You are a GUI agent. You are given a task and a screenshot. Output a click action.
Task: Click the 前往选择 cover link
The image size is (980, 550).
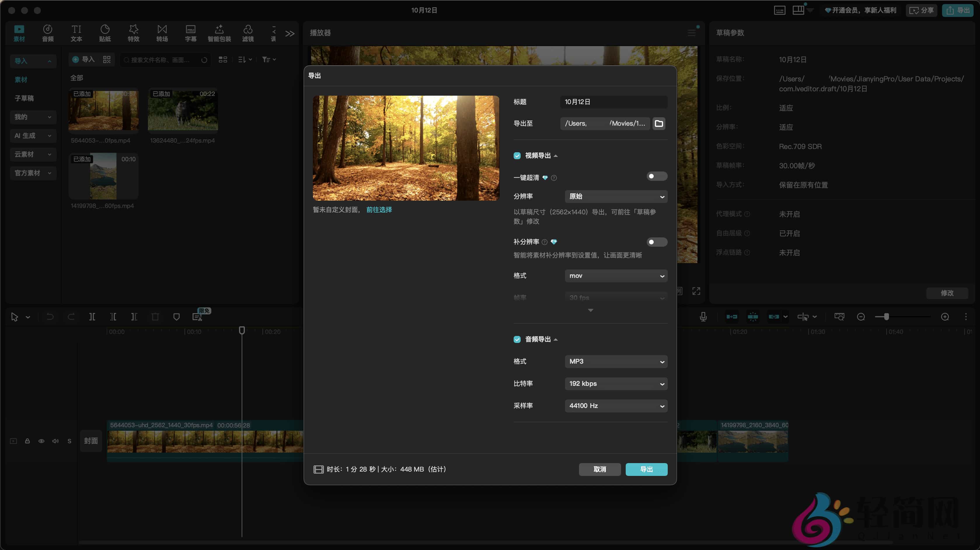click(x=379, y=210)
